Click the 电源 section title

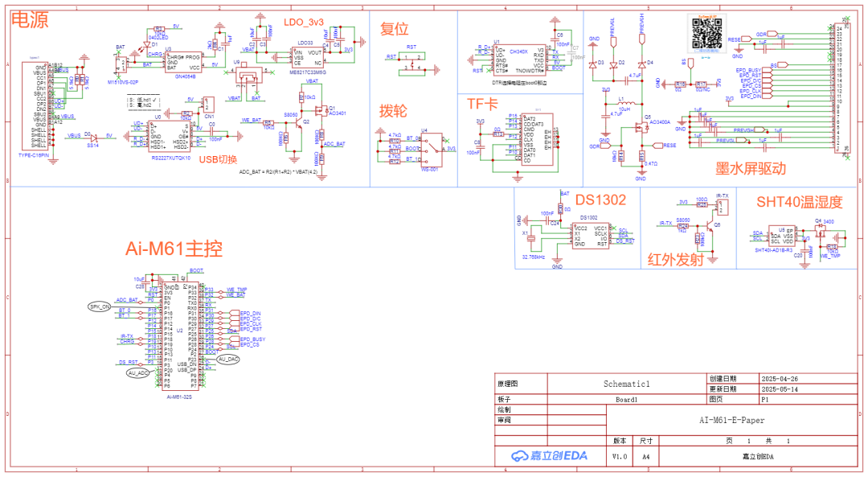coord(30,20)
